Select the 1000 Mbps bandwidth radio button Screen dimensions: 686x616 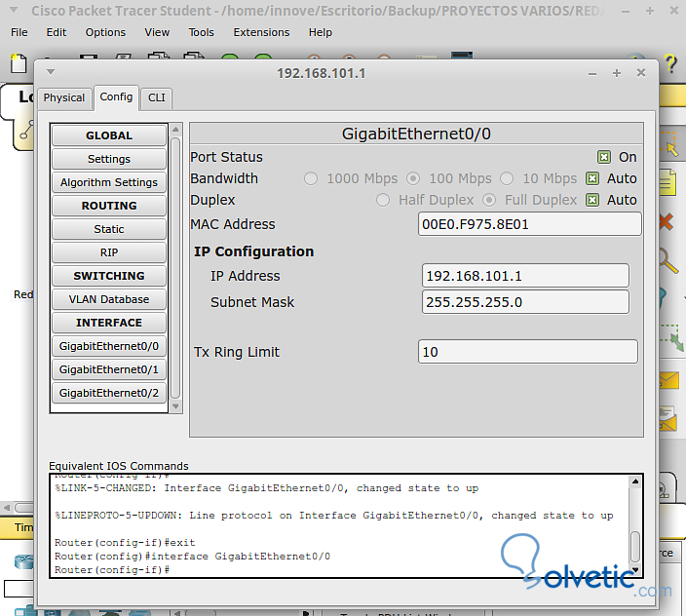(311, 178)
